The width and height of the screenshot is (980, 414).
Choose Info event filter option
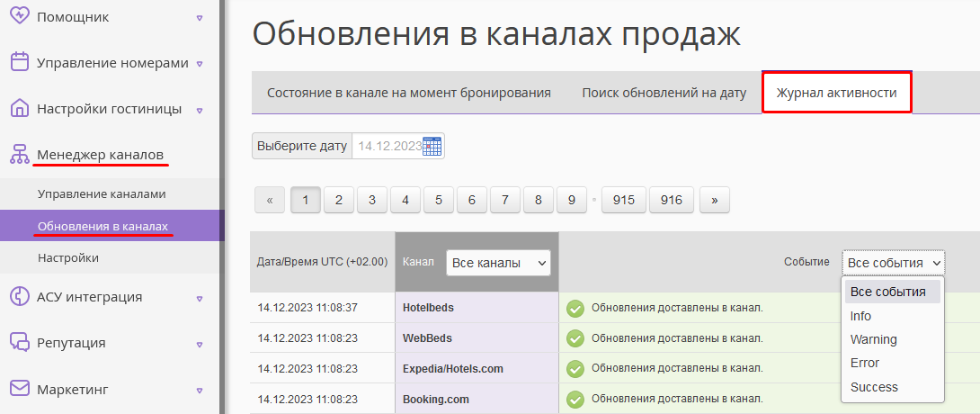coord(893,316)
